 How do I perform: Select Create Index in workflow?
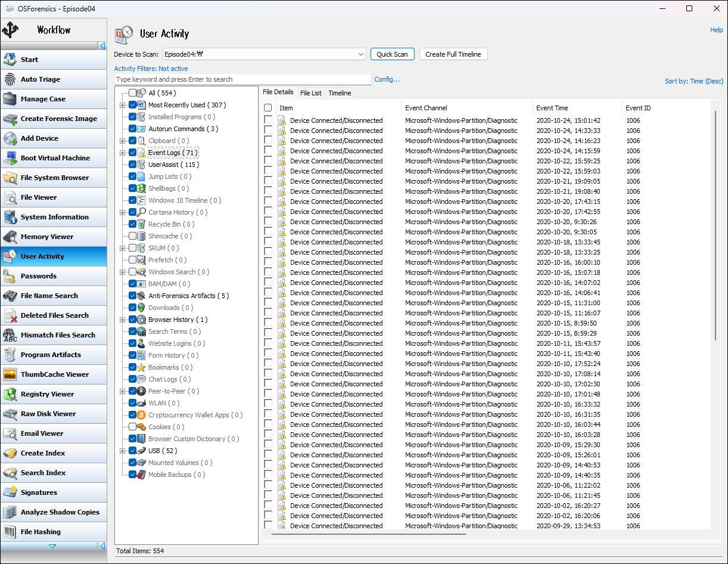click(54, 453)
